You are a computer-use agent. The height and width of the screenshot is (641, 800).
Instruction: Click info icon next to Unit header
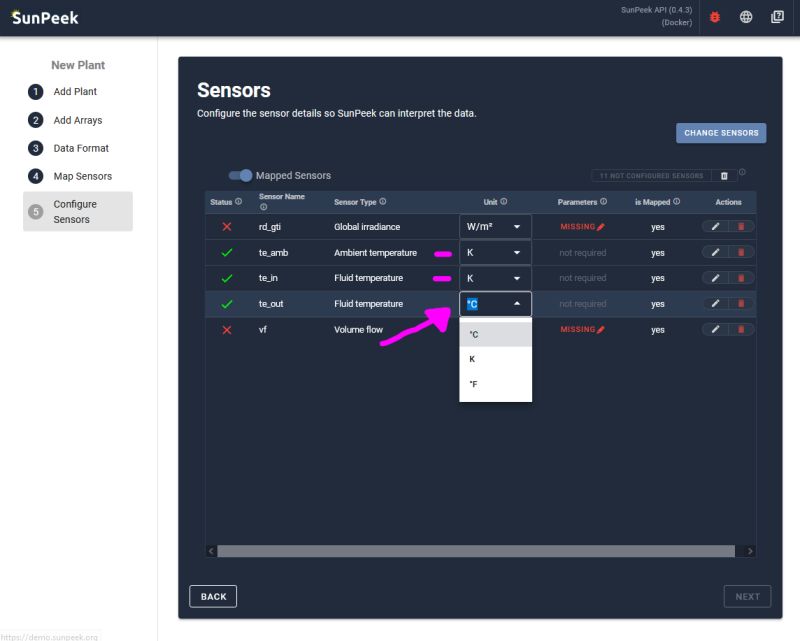tap(504, 202)
